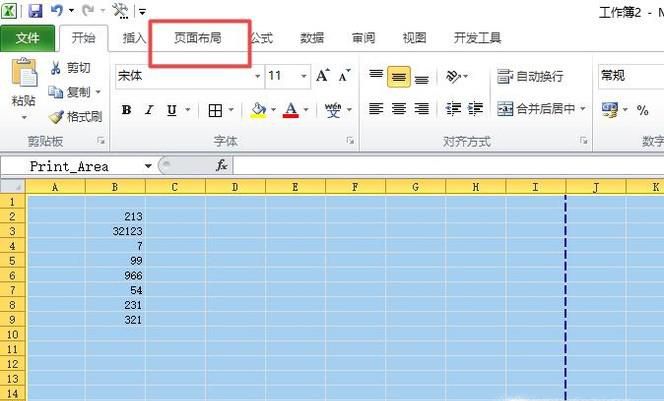Expand the 粘贴 options arrow

[x=24, y=117]
